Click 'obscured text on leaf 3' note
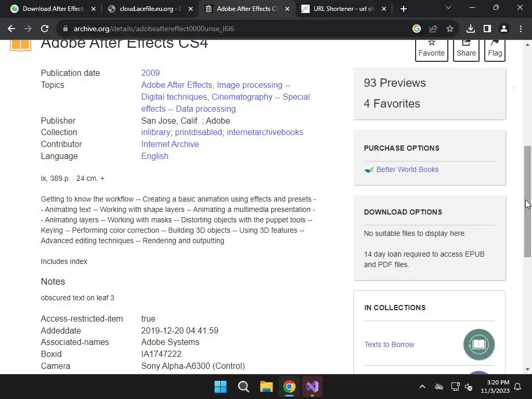Image resolution: width=532 pixels, height=399 pixels. pyautogui.click(x=77, y=298)
